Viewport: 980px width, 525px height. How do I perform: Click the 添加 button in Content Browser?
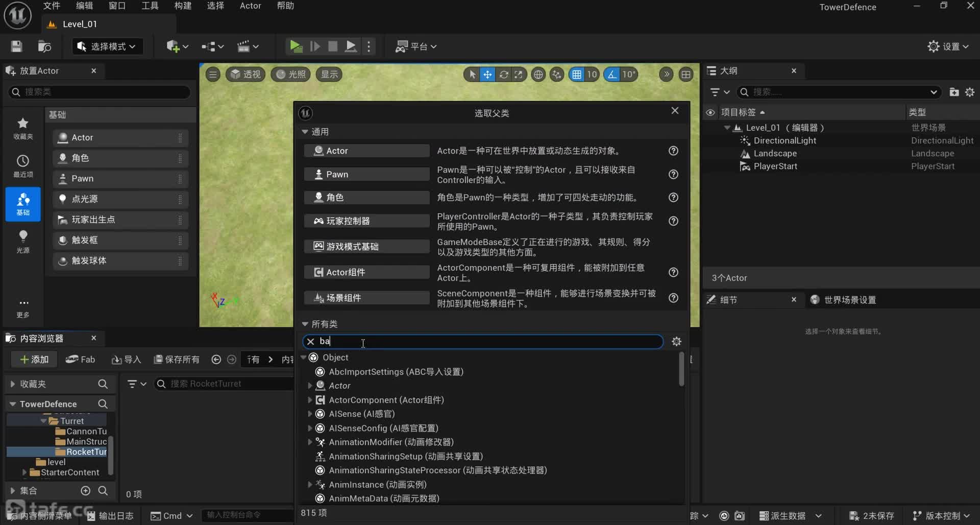34,360
